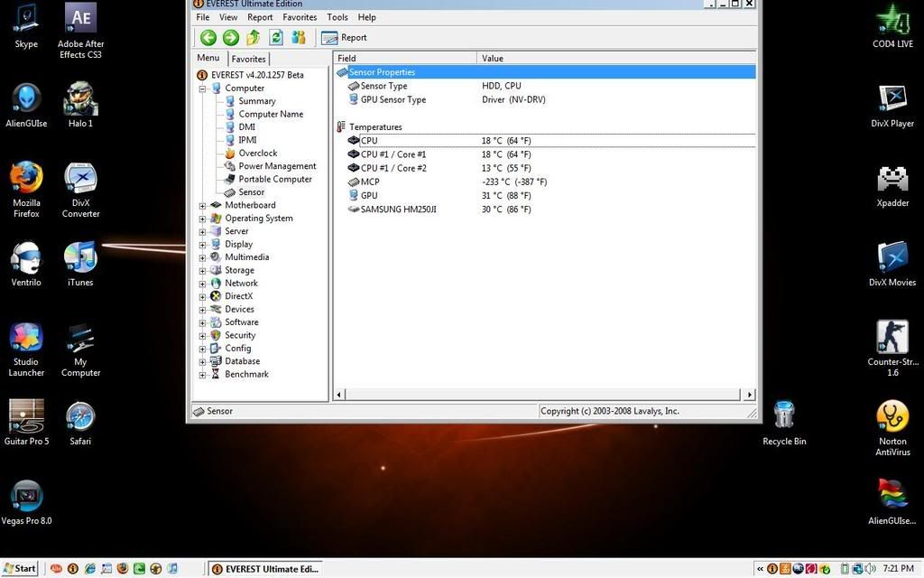Viewport: 924px width, 578px height.
Task: Click the Up one level toolbar icon
Action: 254,38
